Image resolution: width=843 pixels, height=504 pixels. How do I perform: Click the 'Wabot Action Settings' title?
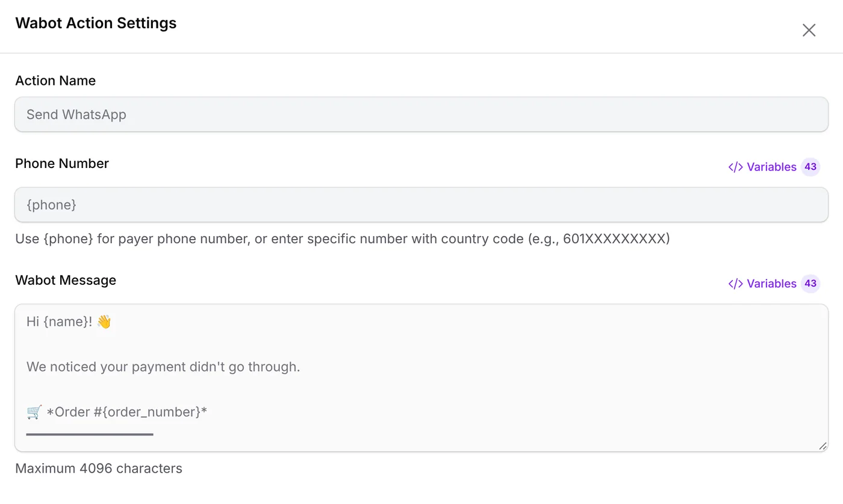(96, 23)
